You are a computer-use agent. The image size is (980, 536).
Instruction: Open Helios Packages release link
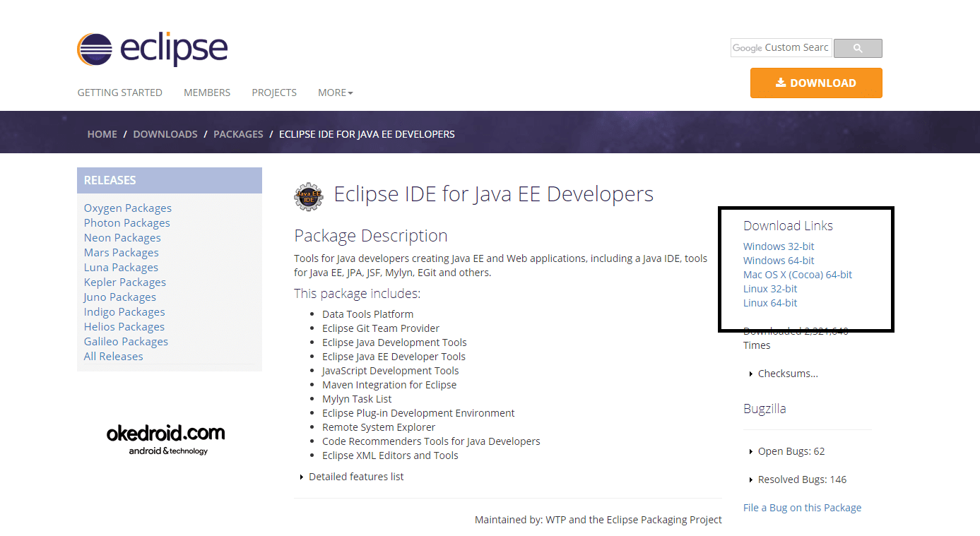(124, 326)
